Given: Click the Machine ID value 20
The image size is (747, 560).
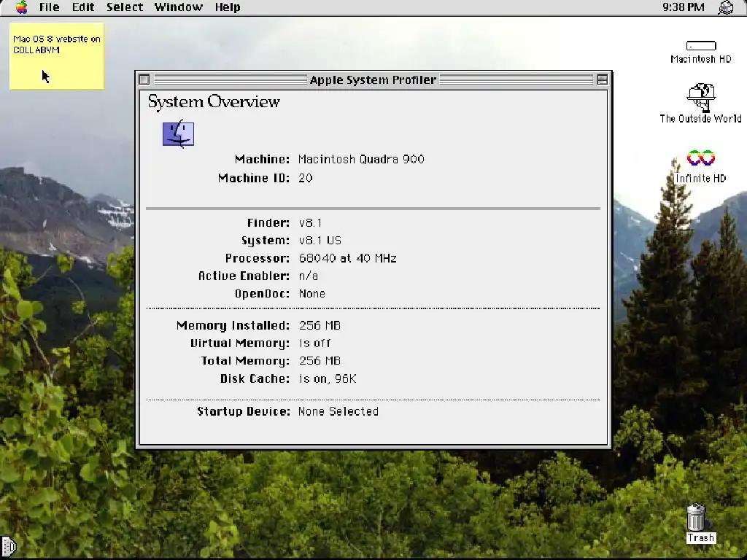Looking at the screenshot, I should point(306,178).
